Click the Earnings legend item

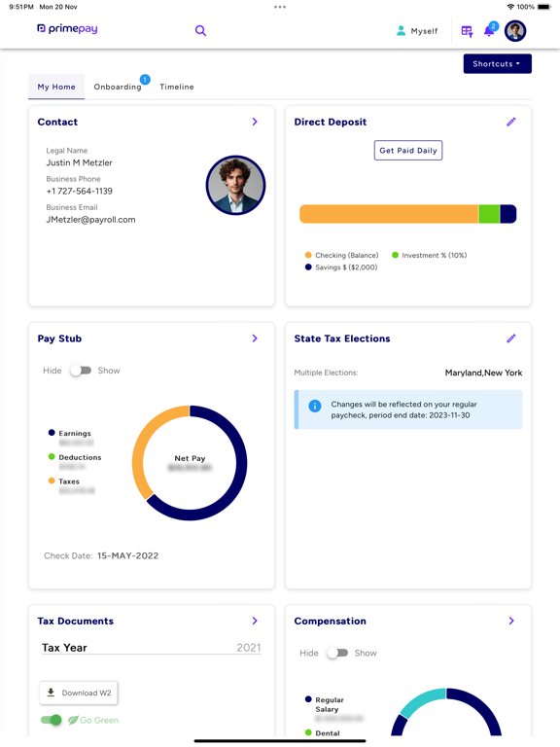tap(70, 433)
